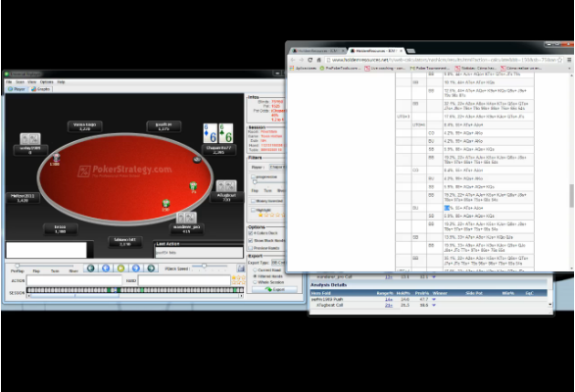Select the Current Hand export option
Viewport: 575px width, 392px height.
[x=255, y=270]
